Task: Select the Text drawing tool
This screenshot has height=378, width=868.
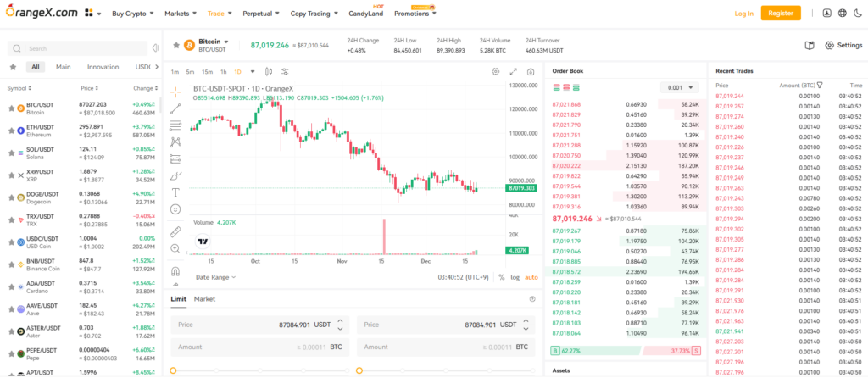Action: [x=175, y=193]
